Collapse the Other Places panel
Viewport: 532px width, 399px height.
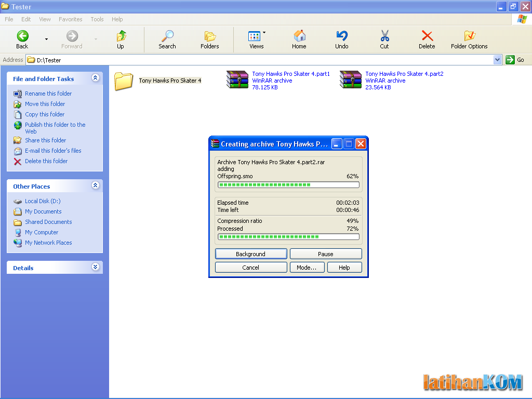click(x=96, y=185)
